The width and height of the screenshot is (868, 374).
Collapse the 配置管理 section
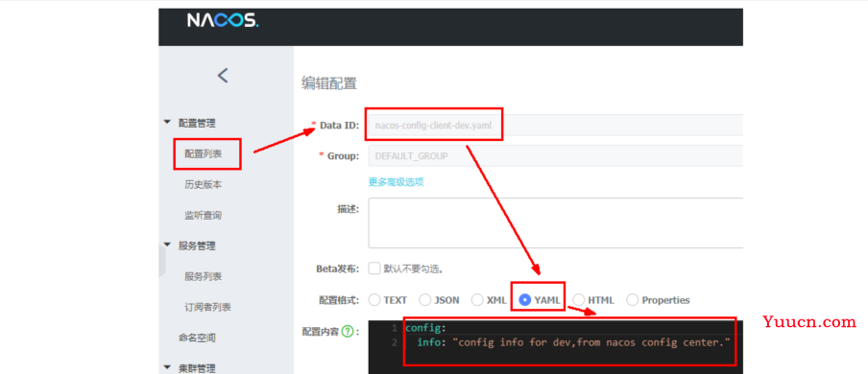click(x=167, y=123)
